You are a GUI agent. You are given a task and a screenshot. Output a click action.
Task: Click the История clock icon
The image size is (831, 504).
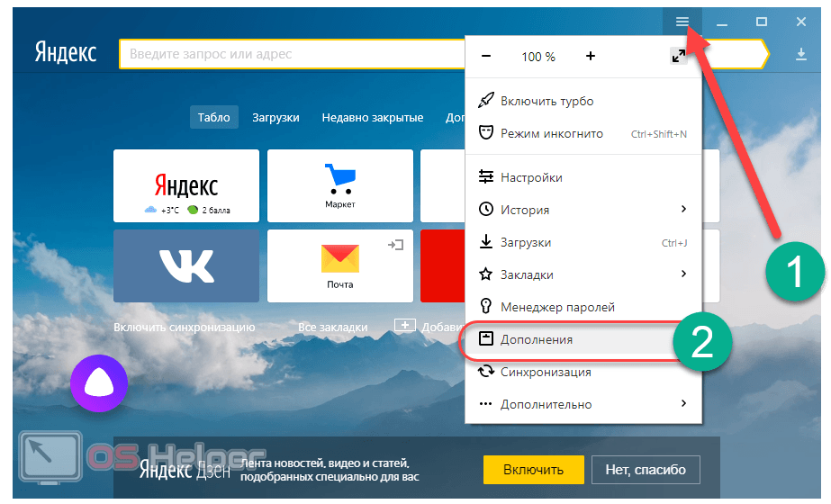point(486,210)
